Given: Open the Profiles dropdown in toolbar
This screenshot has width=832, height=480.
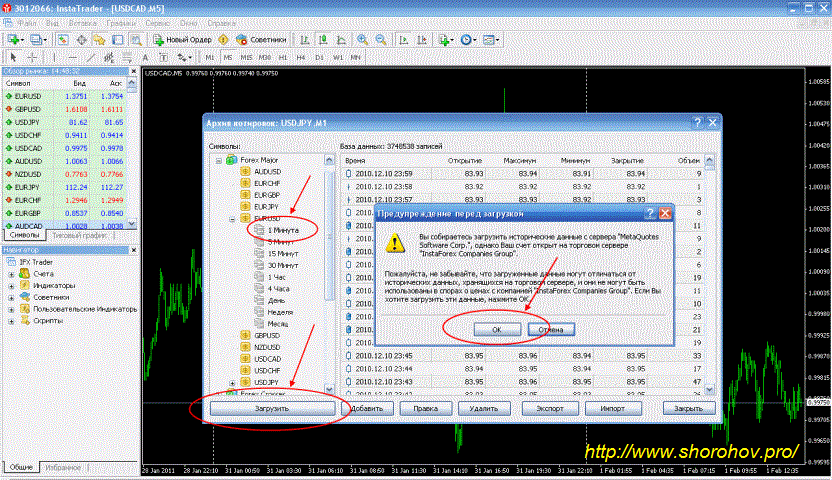Looking at the screenshot, I should (x=38, y=40).
